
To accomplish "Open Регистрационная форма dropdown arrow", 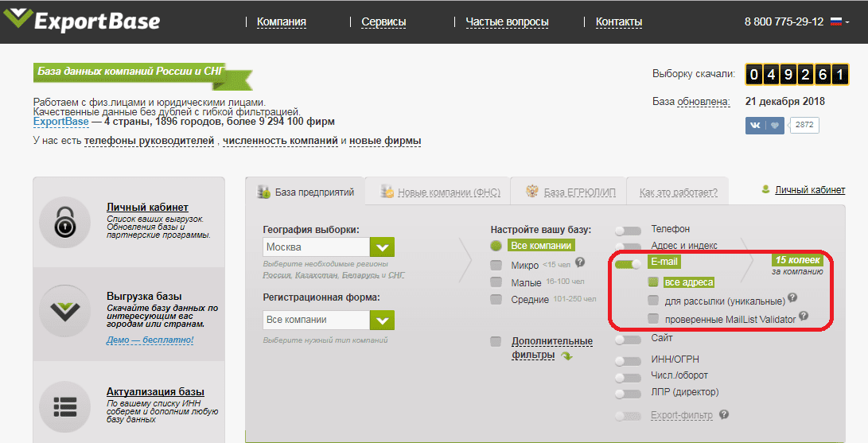I will pyautogui.click(x=382, y=320).
